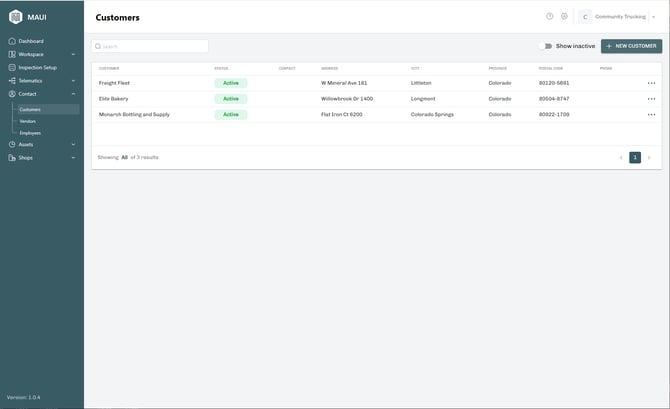Viewport: 670px width, 409px height.
Task: Open the Community Trucking account dropdown arrow
Action: pyautogui.click(x=653, y=17)
